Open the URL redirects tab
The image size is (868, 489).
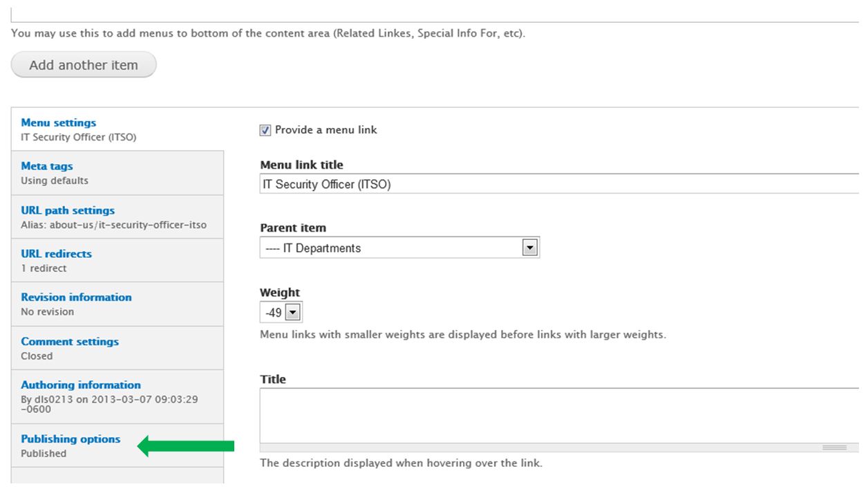(117, 260)
